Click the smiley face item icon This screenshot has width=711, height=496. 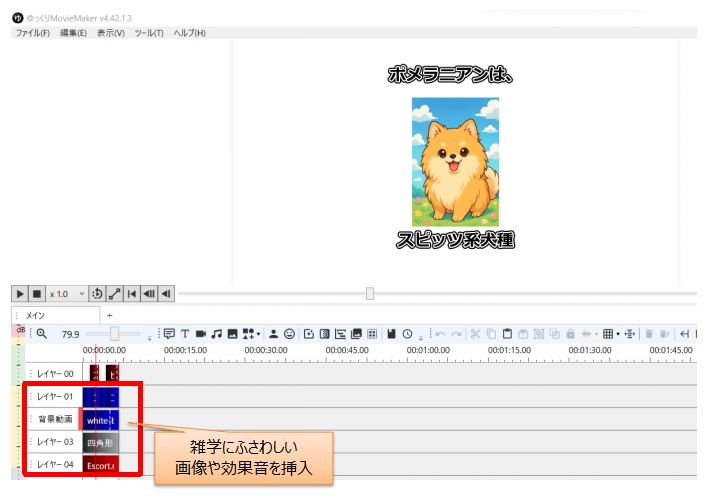pyautogui.click(x=289, y=334)
